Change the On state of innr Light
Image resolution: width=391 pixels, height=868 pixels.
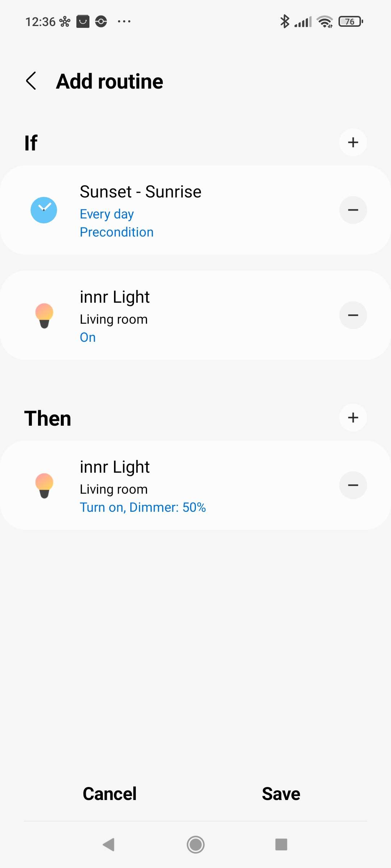(88, 337)
